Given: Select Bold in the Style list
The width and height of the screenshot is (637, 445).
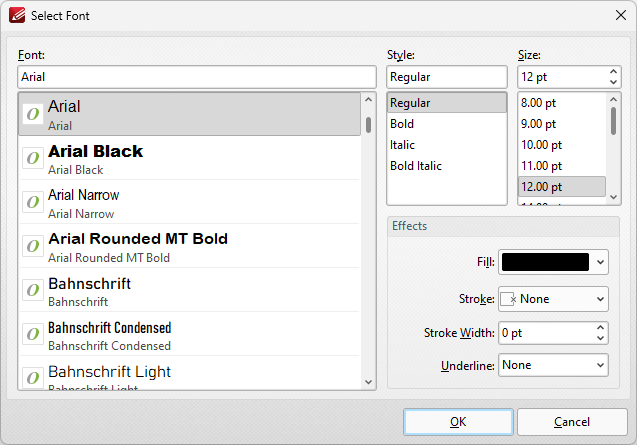Looking at the screenshot, I should pos(447,124).
